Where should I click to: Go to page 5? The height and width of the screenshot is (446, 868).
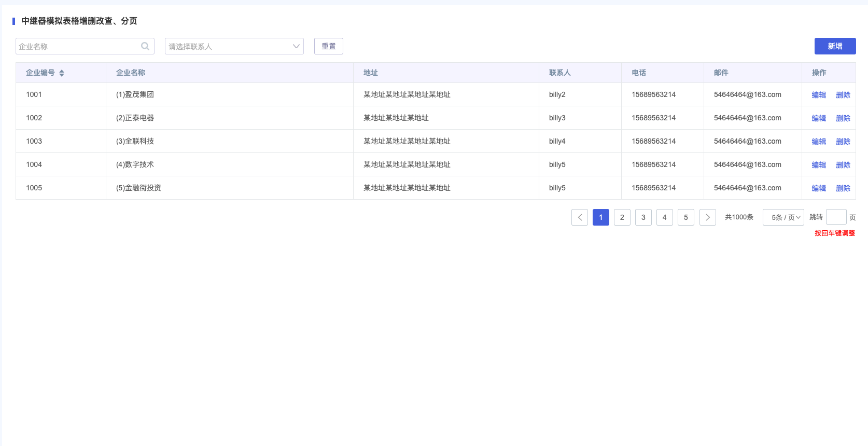(686, 217)
